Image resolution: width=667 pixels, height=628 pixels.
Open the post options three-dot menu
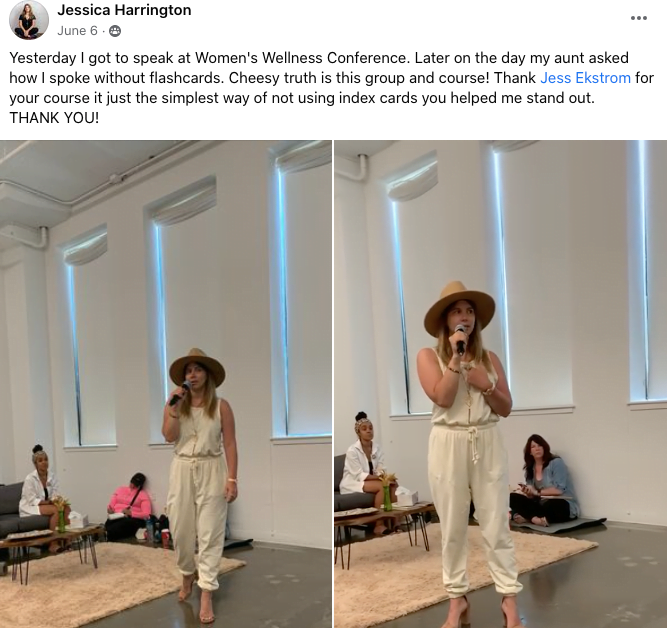click(638, 18)
